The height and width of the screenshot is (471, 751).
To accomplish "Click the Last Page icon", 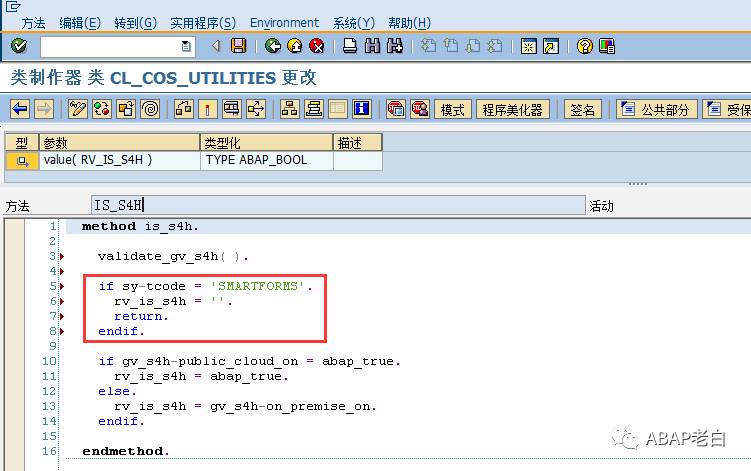I will coord(495,46).
